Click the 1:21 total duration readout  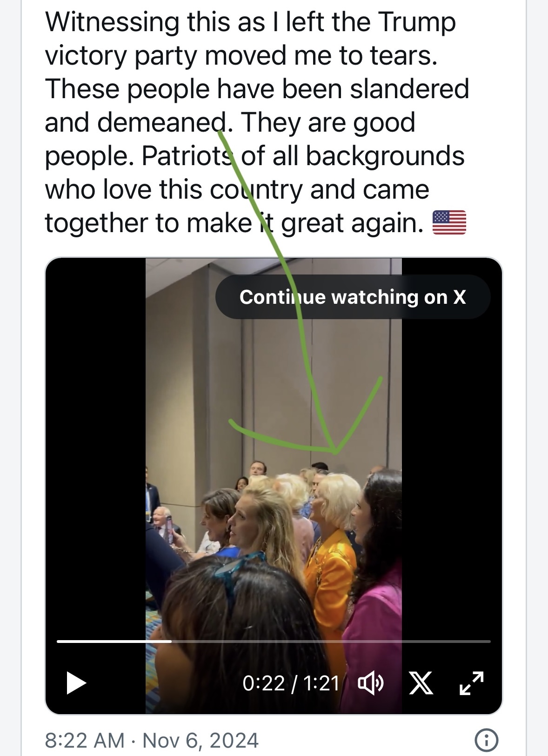click(321, 683)
